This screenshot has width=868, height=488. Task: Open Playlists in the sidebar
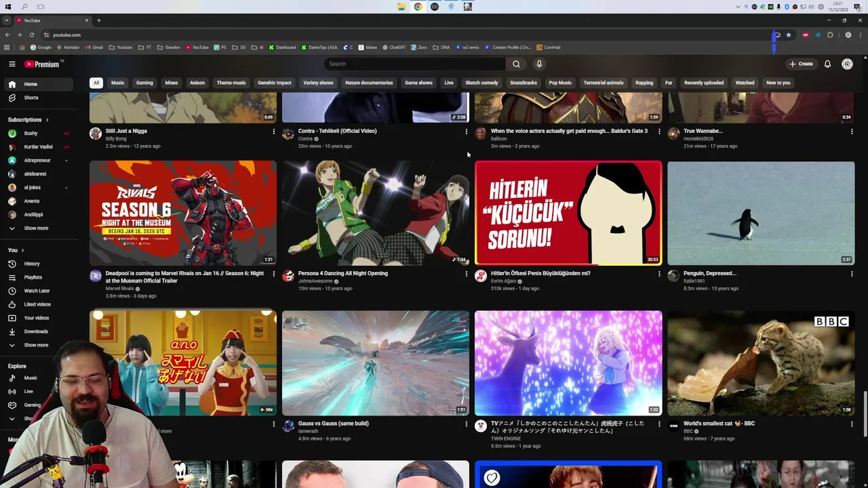tap(37, 277)
